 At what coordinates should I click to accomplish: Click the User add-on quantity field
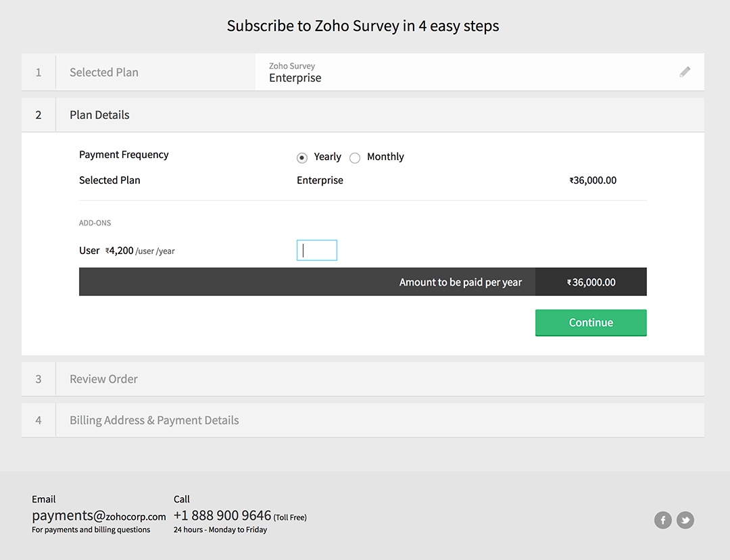click(x=317, y=250)
